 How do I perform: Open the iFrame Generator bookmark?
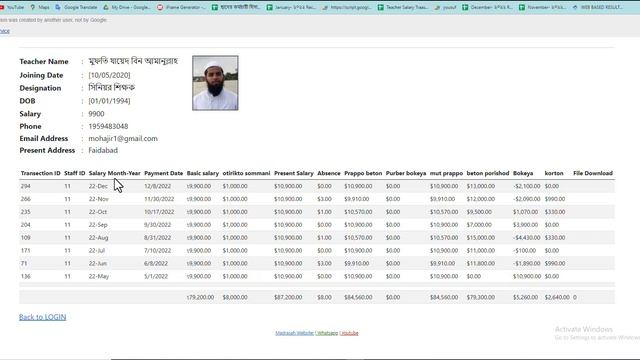coord(181,7)
